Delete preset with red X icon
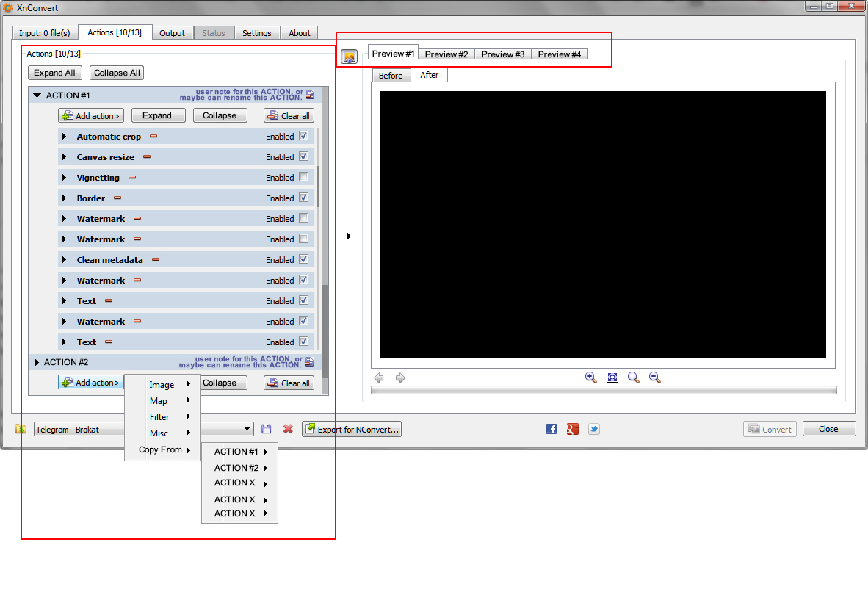This screenshot has width=868, height=603. (x=288, y=429)
